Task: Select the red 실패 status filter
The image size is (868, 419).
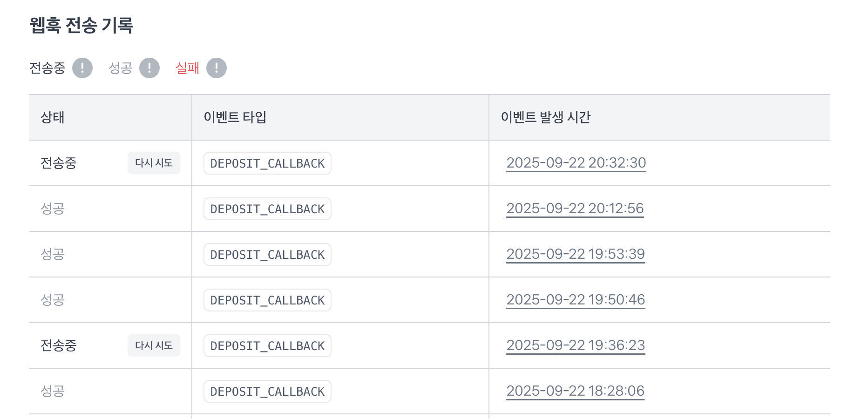Action: click(x=188, y=68)
